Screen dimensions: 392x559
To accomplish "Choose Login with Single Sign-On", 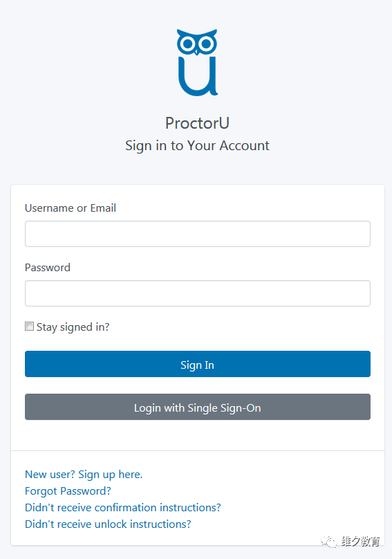I will (x=198, y=407).
